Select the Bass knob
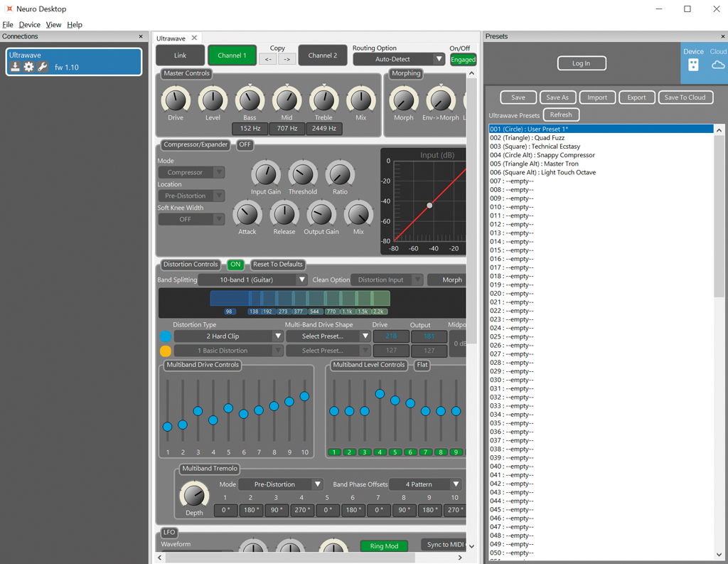This screenshot has width=728, height=564. (250, 100)
